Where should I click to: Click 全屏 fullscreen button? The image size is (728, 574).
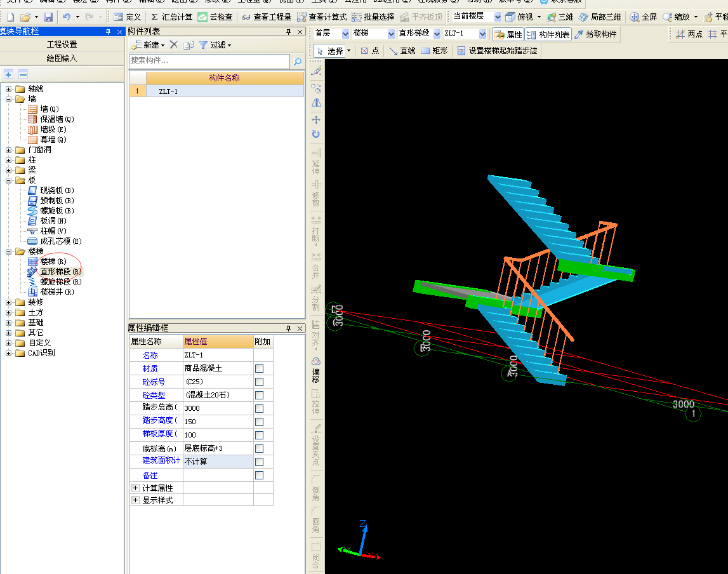644,17
